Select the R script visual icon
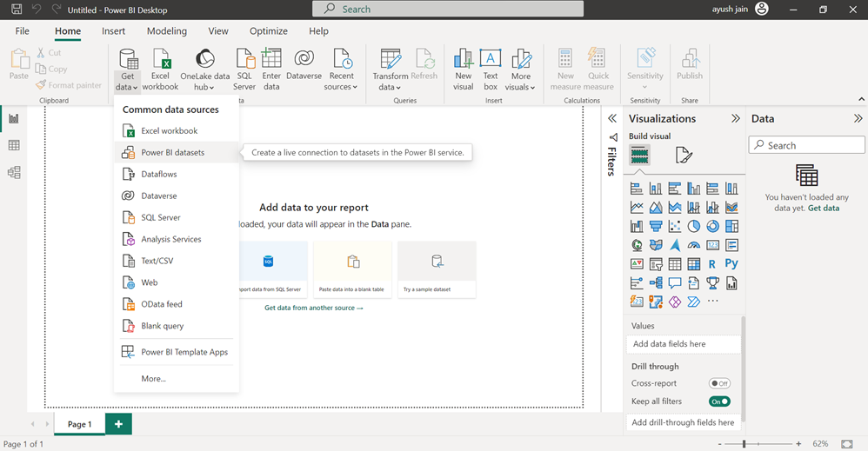 (x=712, y=264)
